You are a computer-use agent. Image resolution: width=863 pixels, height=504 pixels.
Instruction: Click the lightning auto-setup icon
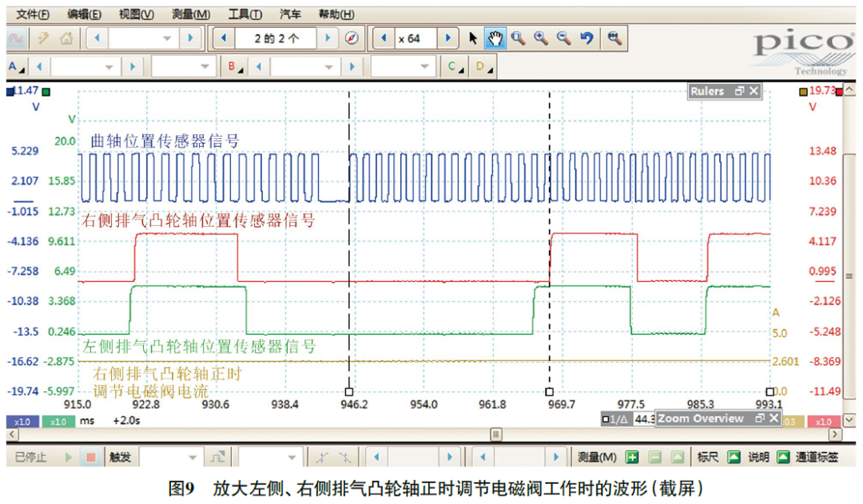click(x=42, y=38)
